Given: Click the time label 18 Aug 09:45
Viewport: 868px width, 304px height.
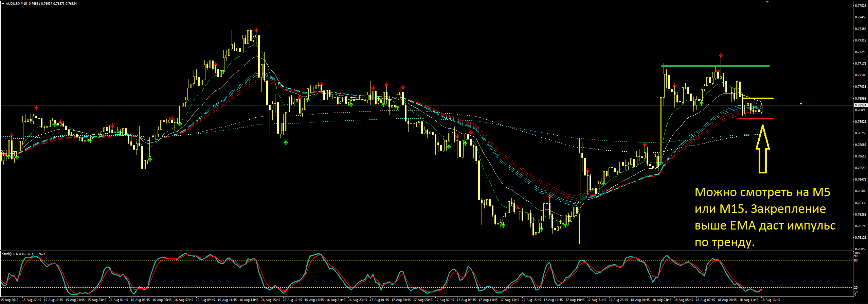Looking at the screenshot, I should coord(727,300).
